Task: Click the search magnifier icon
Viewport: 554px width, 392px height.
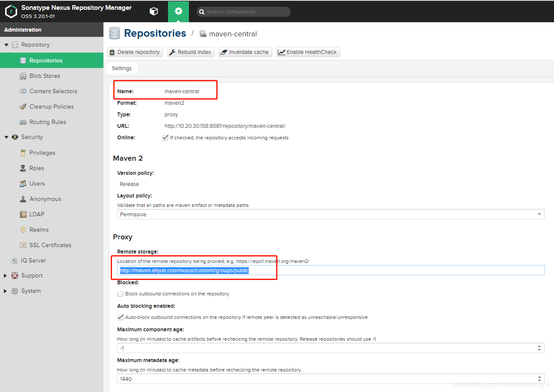Action: [x=201, y=12]
